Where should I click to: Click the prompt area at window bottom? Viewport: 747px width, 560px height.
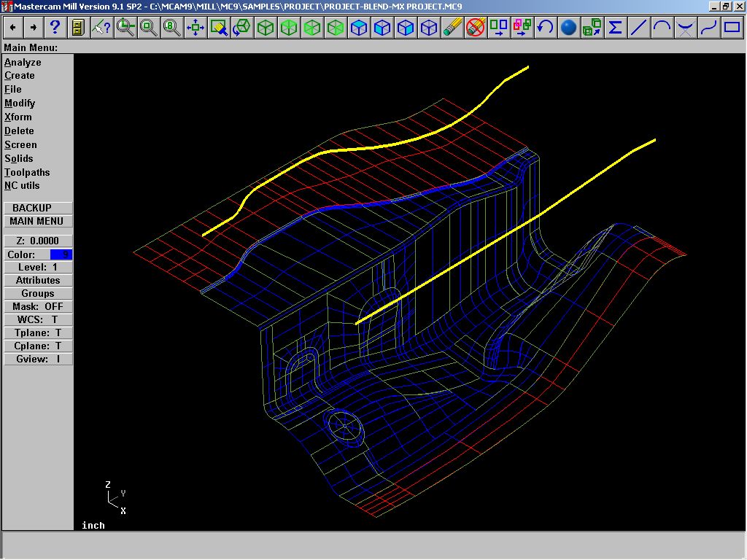tap(373, 545)
